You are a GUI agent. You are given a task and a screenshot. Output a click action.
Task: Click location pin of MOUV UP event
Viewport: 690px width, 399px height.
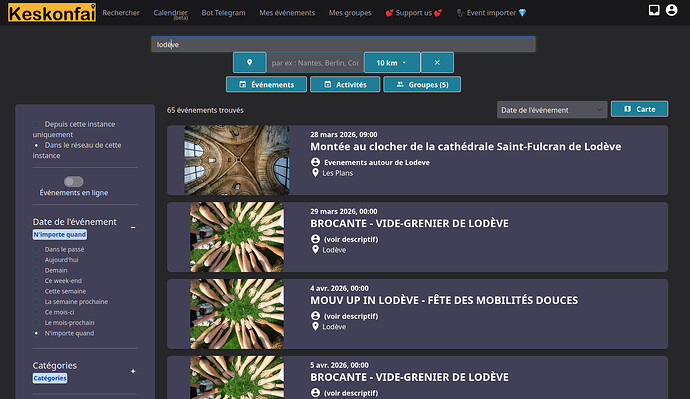click(315, 326)
